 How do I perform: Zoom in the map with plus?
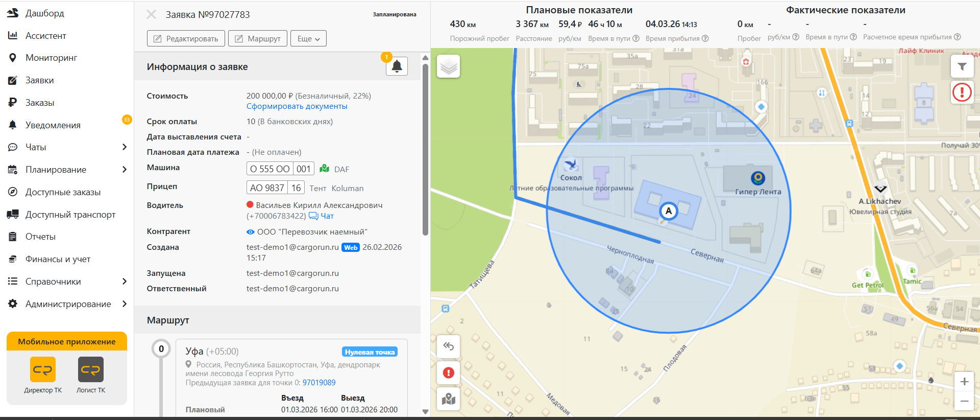click(x=964, y=382)
